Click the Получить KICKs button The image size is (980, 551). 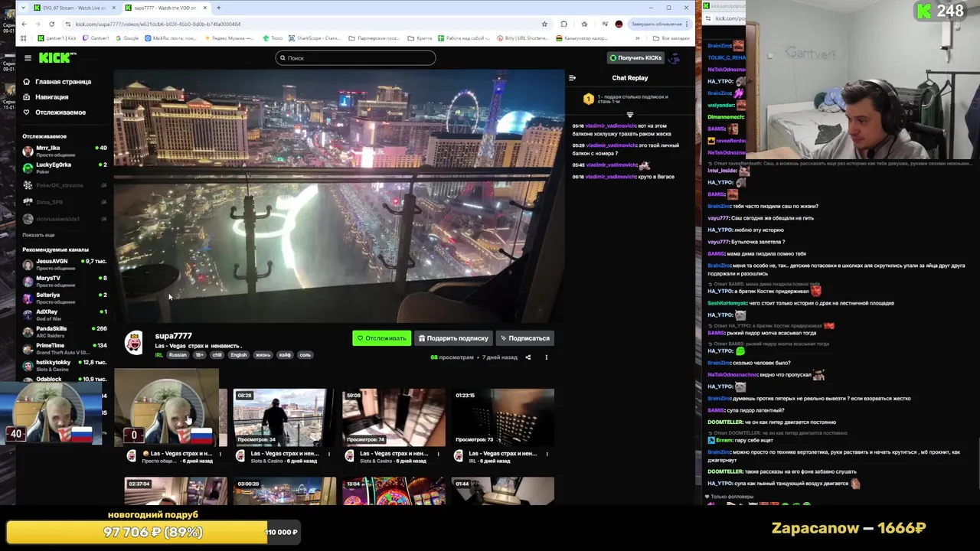click(635, 57)
